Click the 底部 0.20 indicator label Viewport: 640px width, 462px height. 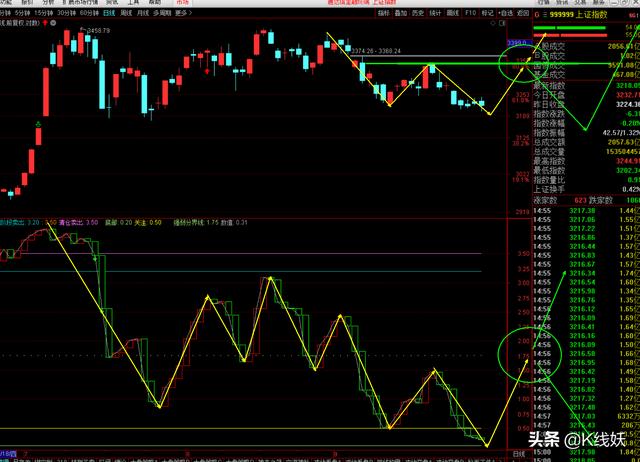coord(119,222)
